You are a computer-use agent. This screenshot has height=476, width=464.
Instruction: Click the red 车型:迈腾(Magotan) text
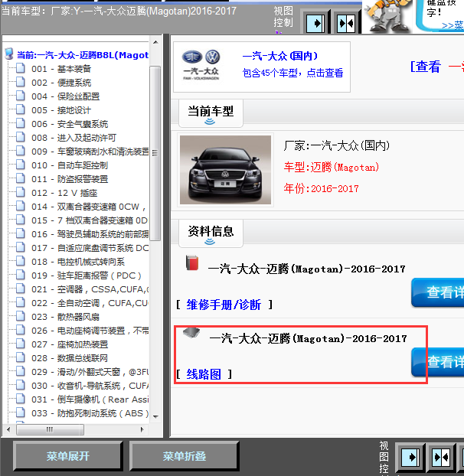point(332,168)
